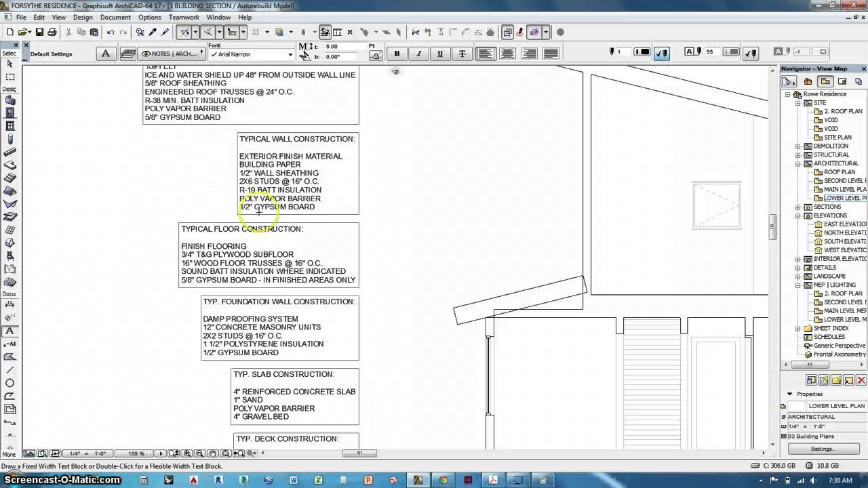The height and width of the screenshot is (488, 868).
Task: Select the eyedropper pick-up parameters tool
Action: (153, 32)
